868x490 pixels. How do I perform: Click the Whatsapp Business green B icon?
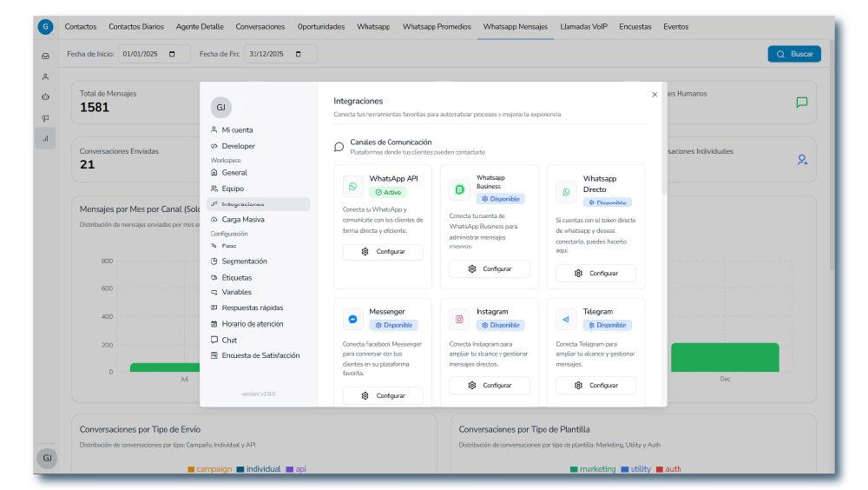pyautogui.click(x=459, y=189)
